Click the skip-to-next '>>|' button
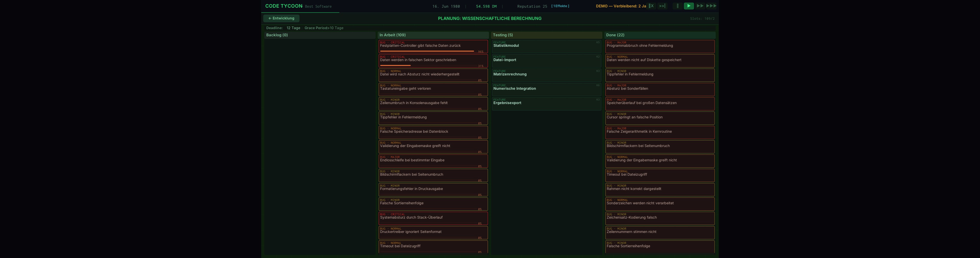This screenshot has width=980, height=258. pyautogui.click(x=662, y=6)
